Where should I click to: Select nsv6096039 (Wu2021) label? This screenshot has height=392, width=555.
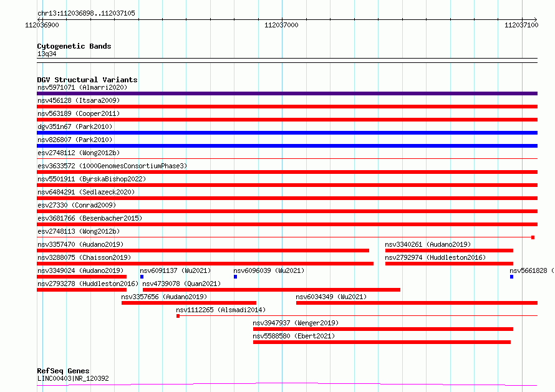tap(269, 270)
